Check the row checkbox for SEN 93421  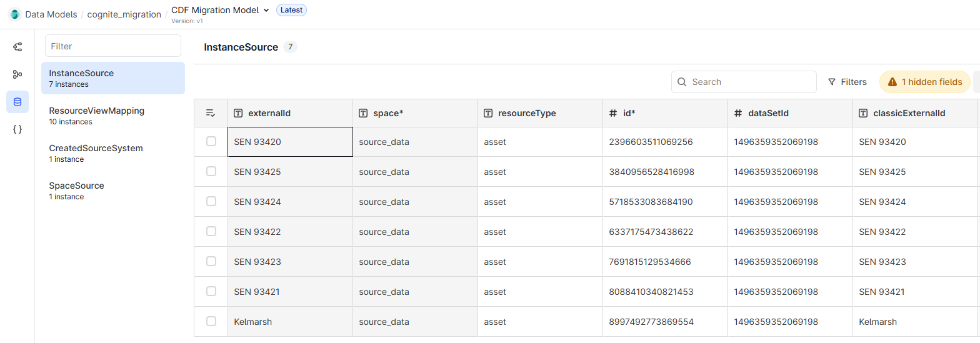pyautogui.click(x=211, y=291)
